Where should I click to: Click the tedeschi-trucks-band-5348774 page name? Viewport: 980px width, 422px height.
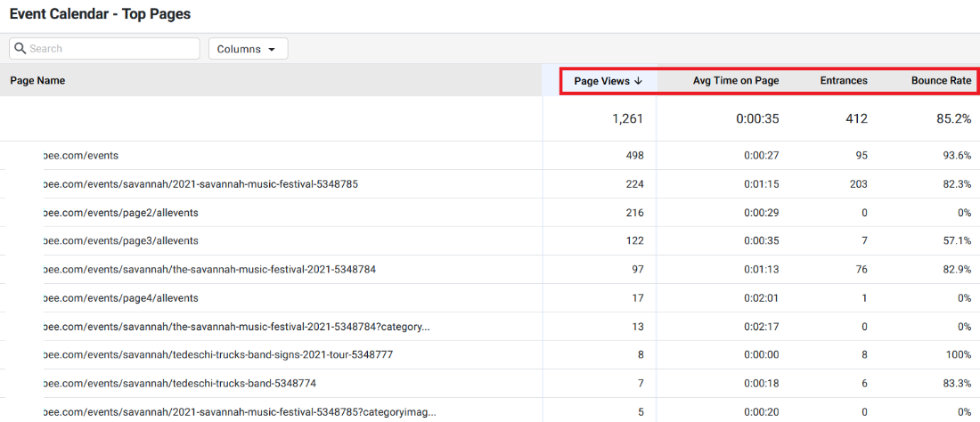click(179, 384)
